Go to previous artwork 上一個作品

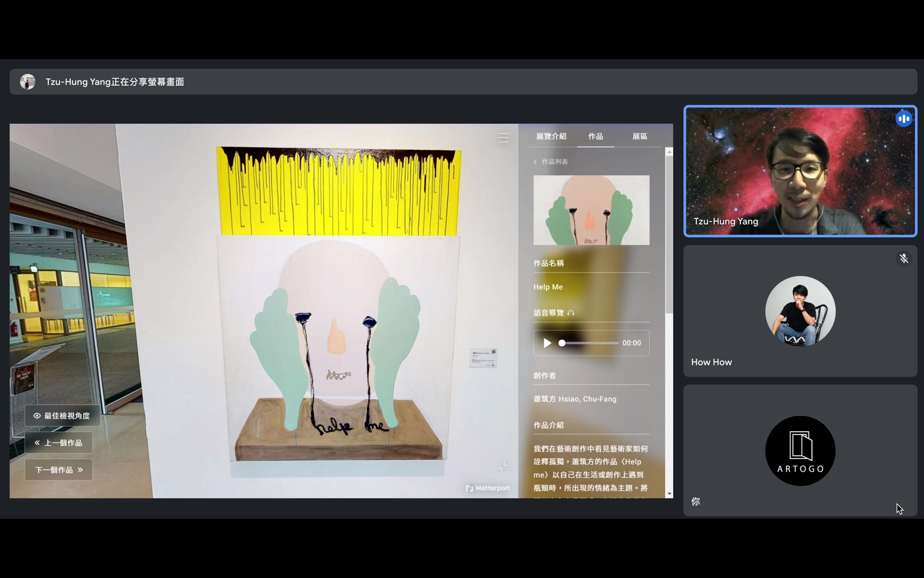[59, 443]
